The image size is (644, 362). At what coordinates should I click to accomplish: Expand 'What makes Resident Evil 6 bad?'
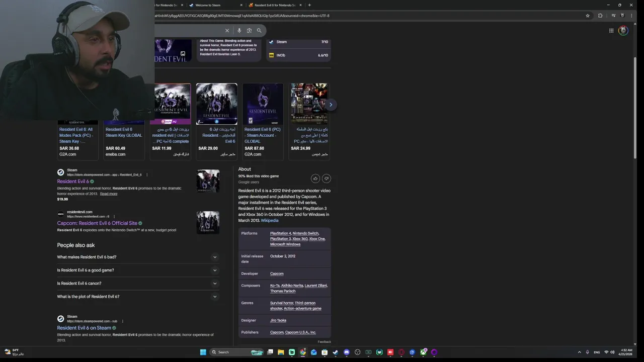click(137, 257)
